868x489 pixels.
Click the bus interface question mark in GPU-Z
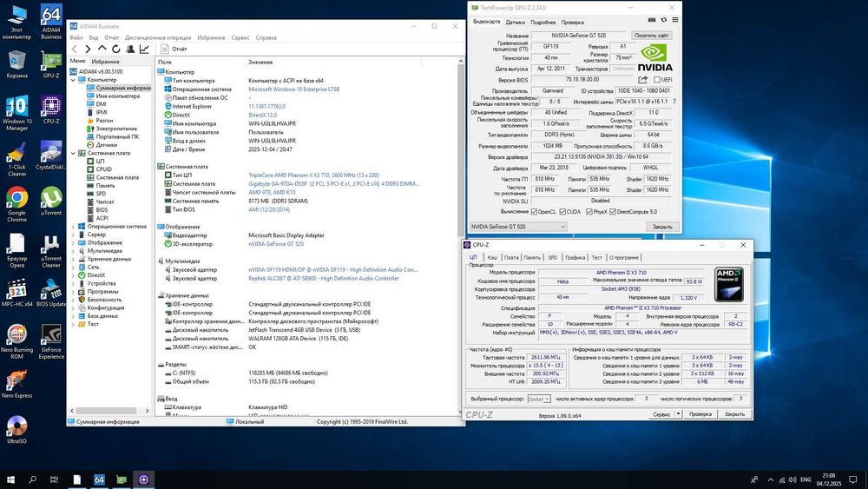tap(674, 102)
